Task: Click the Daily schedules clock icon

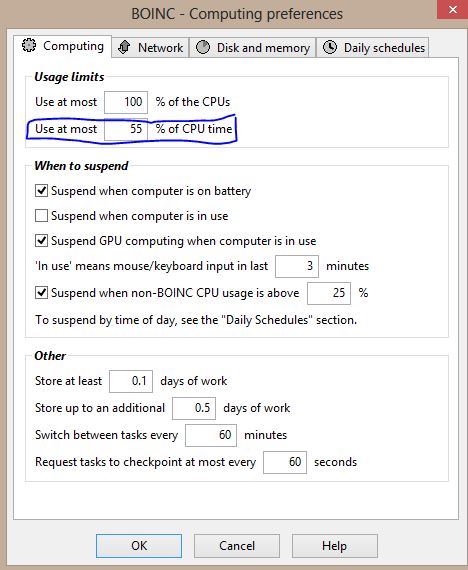Action: coord(330,47)
